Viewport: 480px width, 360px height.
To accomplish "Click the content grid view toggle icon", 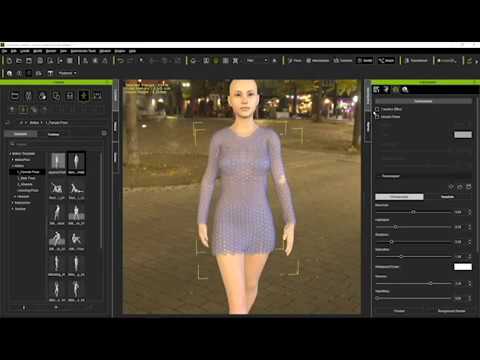I will 104,133.
